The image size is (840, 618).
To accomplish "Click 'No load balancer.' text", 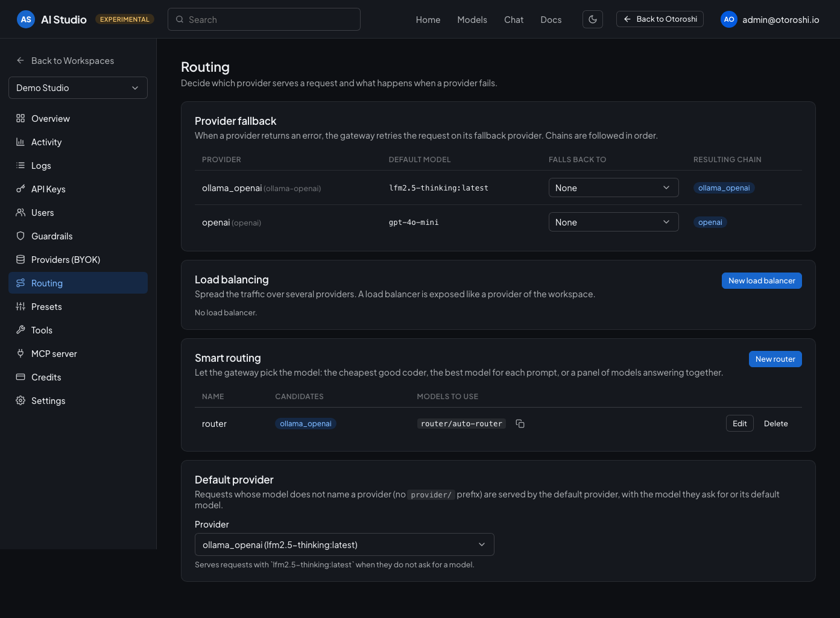I will [x=226, y=312].
